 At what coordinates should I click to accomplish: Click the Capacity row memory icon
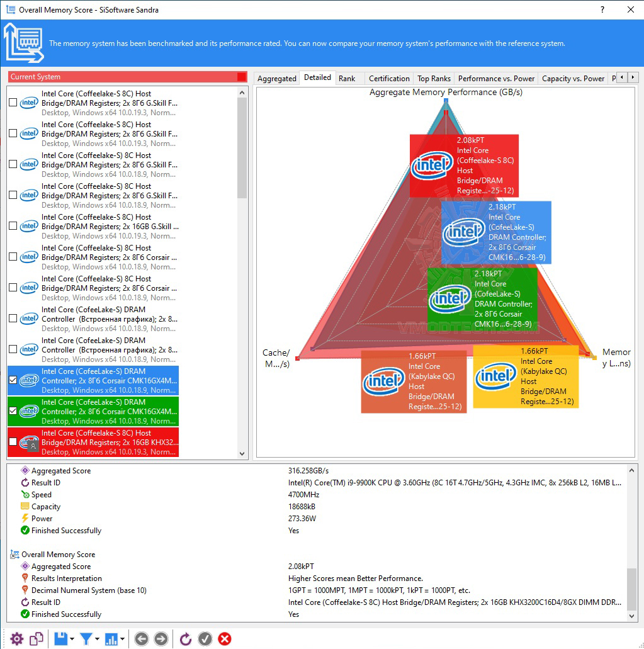point(25,506)
